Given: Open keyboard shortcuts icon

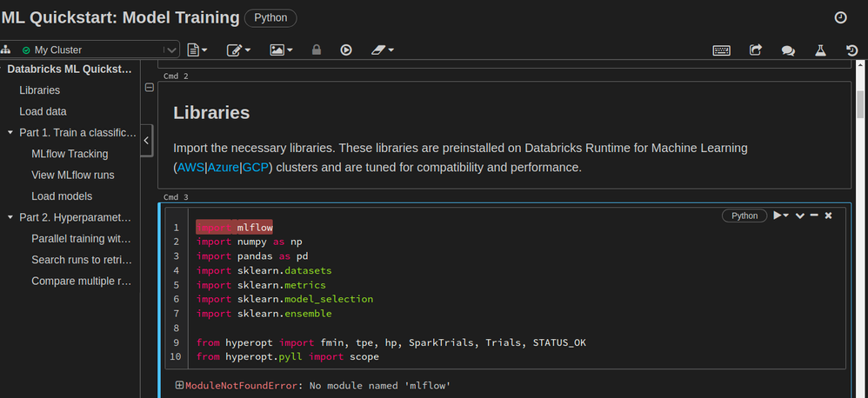Looking at the screenshot, I should (x=721, y=50).
